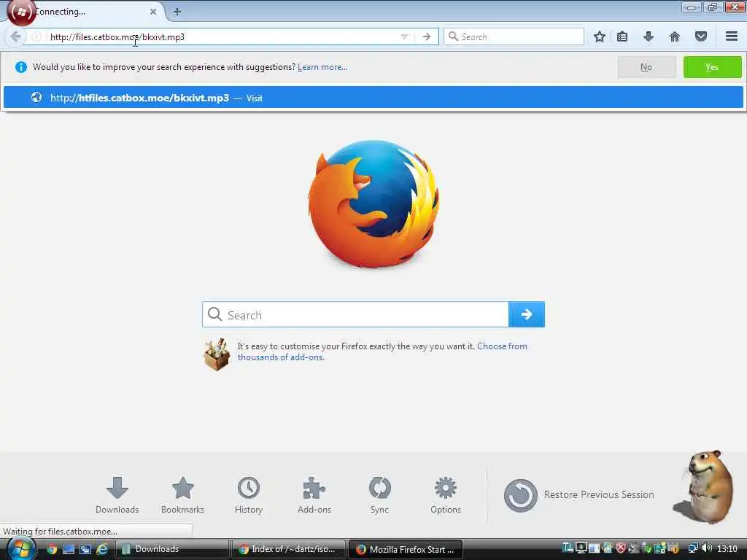Image resolution: width=747 pixels, height=560 pixels.
Task: Click the red security alert tray icon
Action: 621,548
